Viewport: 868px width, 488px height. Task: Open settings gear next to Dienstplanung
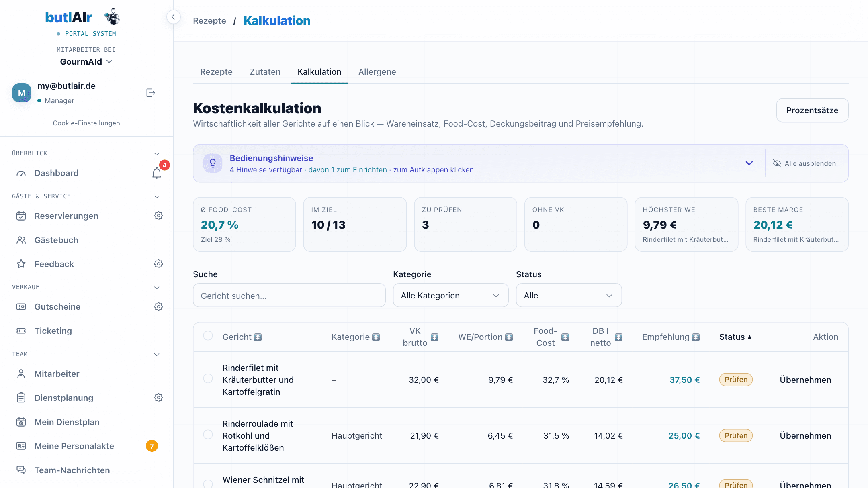[158, 398]
